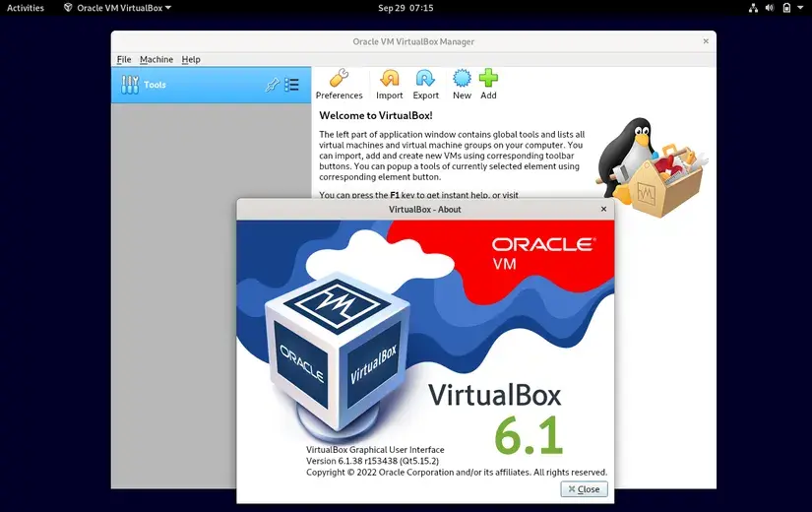The height and width of the screenshot is (512, 812).
Task: Open Preferences from the toolbar
Action: click(339, 85)
